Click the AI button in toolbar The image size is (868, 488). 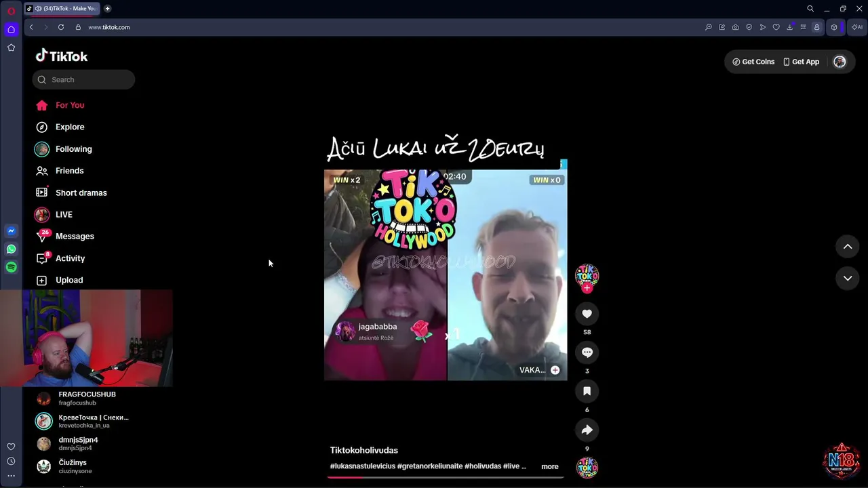[x=857, y=27]
